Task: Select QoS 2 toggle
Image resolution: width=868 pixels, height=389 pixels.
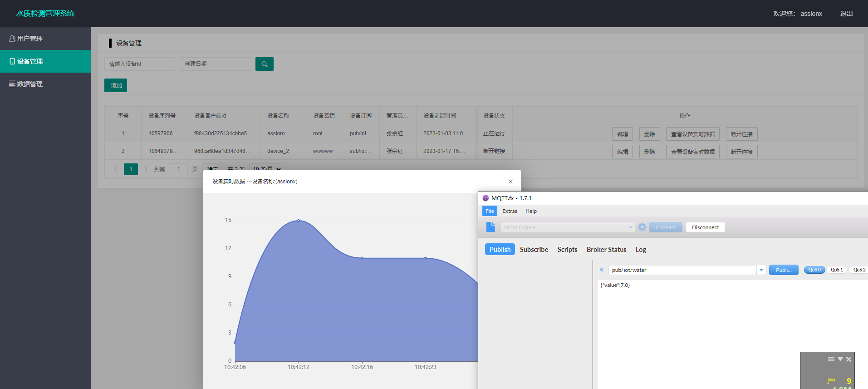Action: (x=859, y=270)
